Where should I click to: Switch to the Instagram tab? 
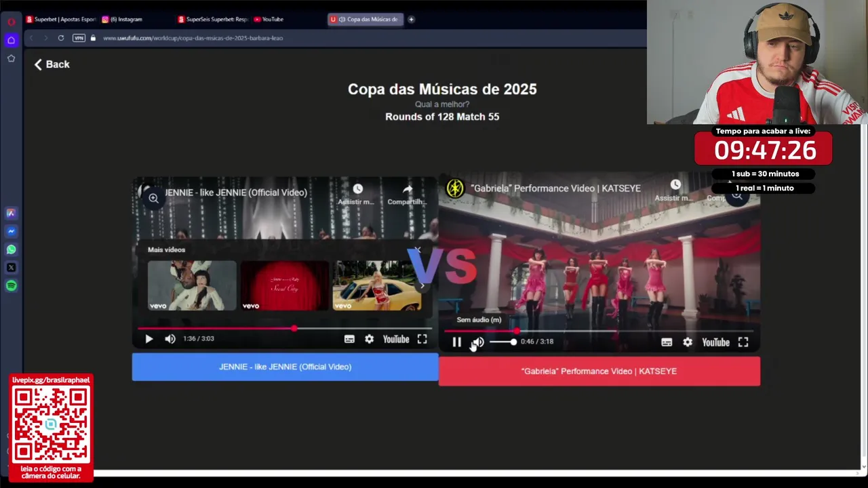pos(122,19)
